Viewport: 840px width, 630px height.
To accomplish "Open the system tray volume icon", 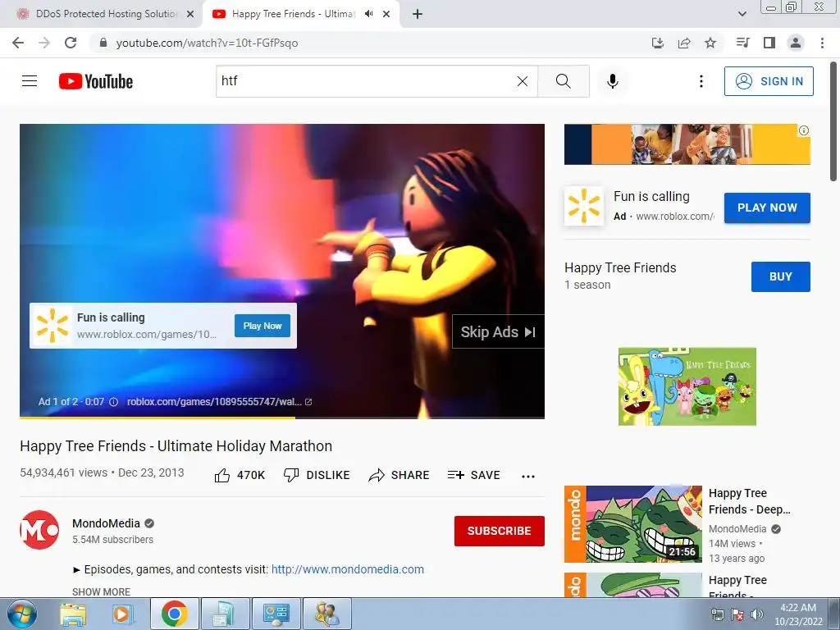I will 757,614.
